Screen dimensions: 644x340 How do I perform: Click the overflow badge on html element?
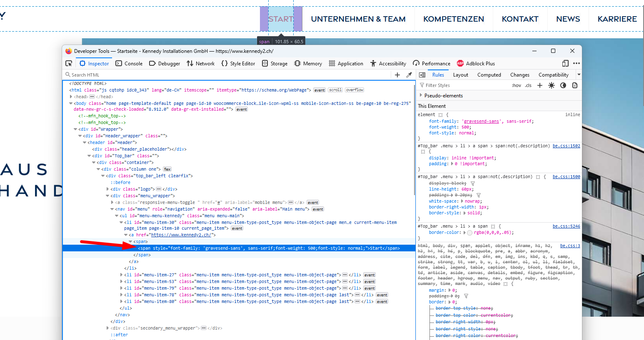pyautogui.click(x=354, y=90)
